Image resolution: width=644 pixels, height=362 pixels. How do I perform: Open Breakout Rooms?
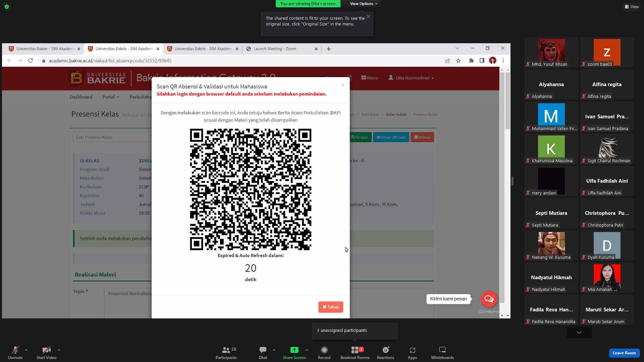point(355,353)
